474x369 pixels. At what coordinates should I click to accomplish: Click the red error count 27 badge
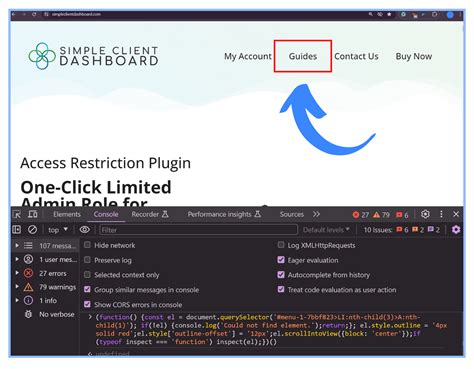coord(361,215)
